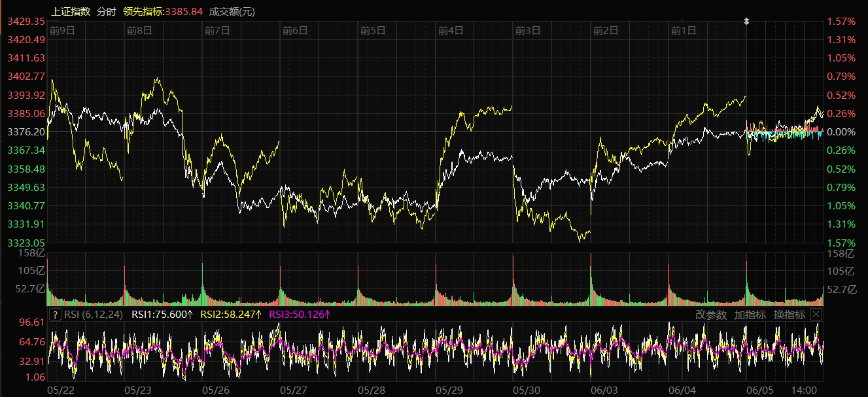Screen dimensions: 868x397
Task: Click the 05/22 date on the time axis
Action: click(61, 390)
